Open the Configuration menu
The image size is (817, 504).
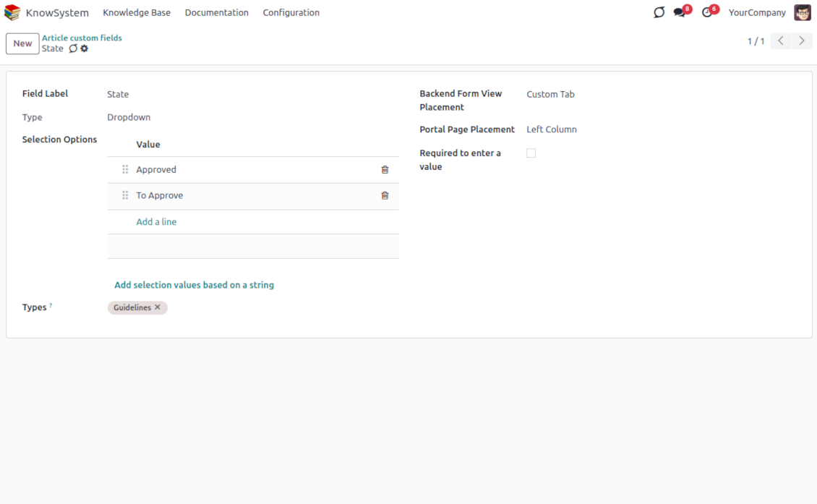pyautogui.click(x=291, y=12)
